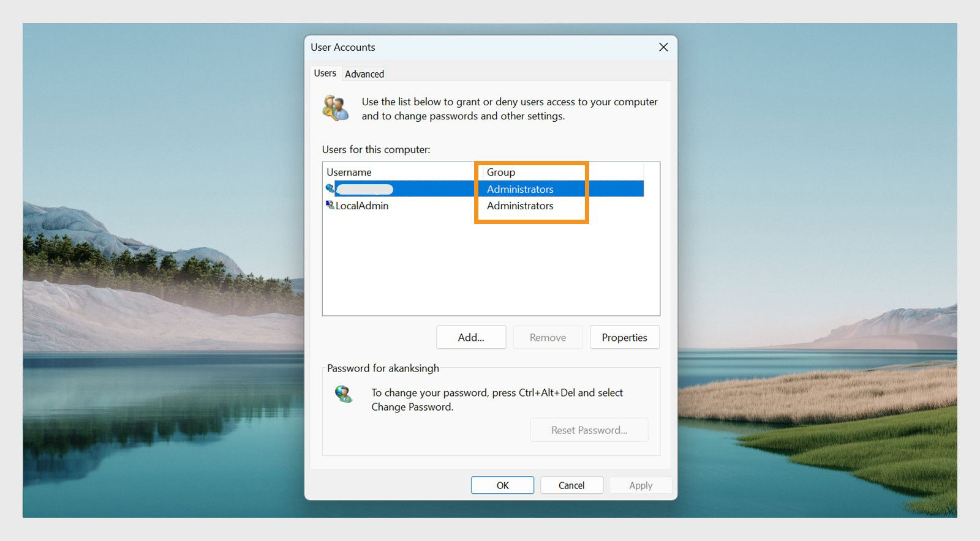Image resolution: width=980 pixels, height=541 pixels.
Task: Click the 'Users for this computer:' label
Action: (x=376, y=149)
